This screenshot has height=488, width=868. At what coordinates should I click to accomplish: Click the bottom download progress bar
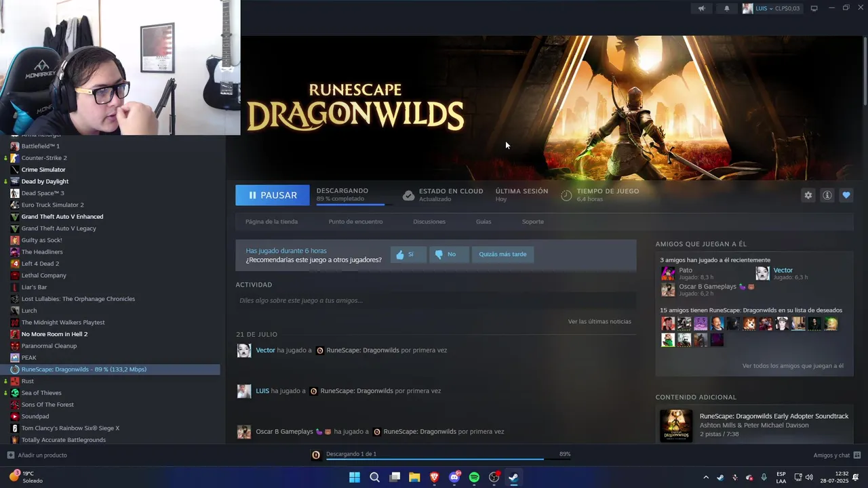click(x=448, y=460)
